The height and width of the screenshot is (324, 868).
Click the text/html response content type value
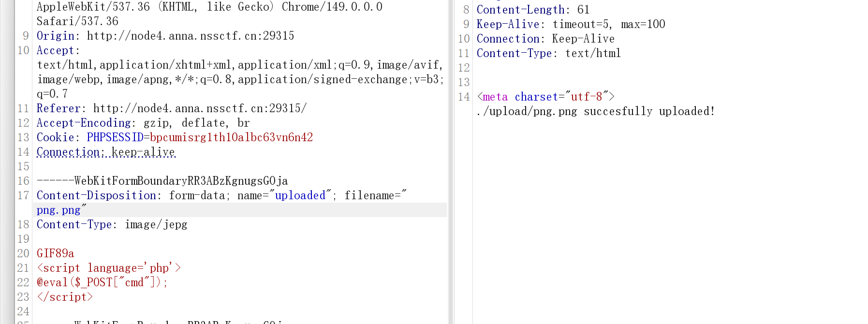tap(593, 53)
